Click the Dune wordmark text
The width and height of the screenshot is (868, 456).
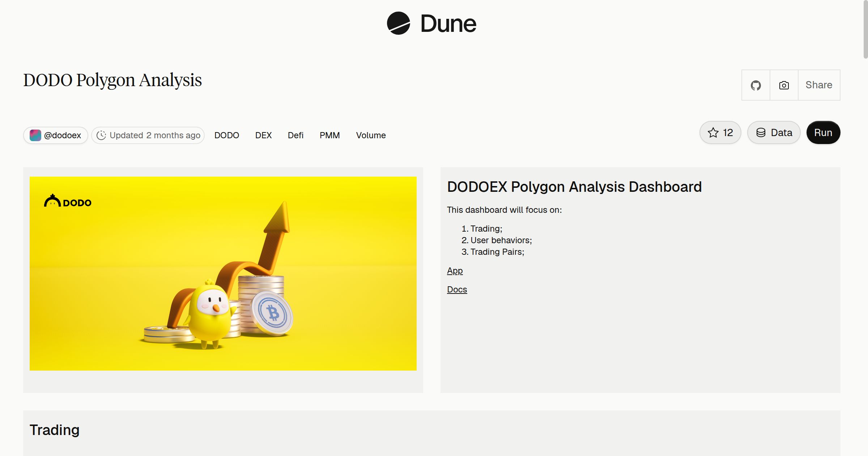coord(448,24)
